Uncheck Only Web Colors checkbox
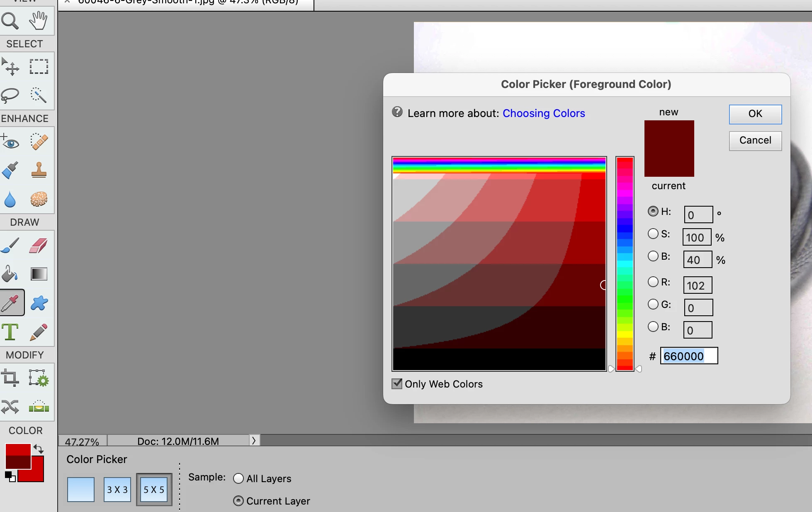The width and height of the screenshot is (812, 512). [397, 384]
